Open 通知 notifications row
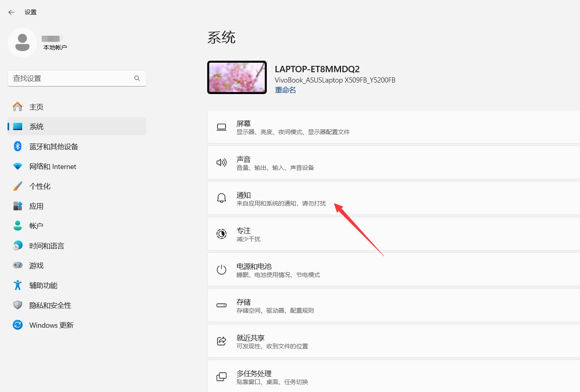Screen dimensions: 580x392 click(393, 198)
